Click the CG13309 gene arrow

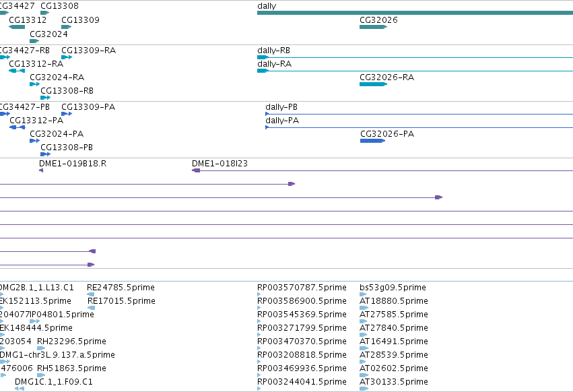pyautogui.click(x=67, y=27)
